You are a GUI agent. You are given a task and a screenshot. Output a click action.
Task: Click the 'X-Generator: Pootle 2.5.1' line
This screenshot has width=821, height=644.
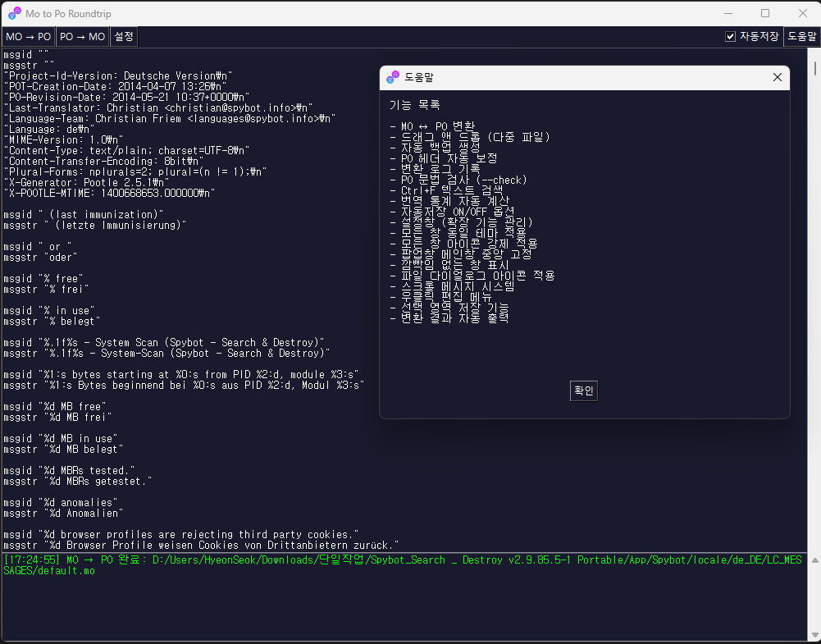pyautogui.click(x=86, y=182)
